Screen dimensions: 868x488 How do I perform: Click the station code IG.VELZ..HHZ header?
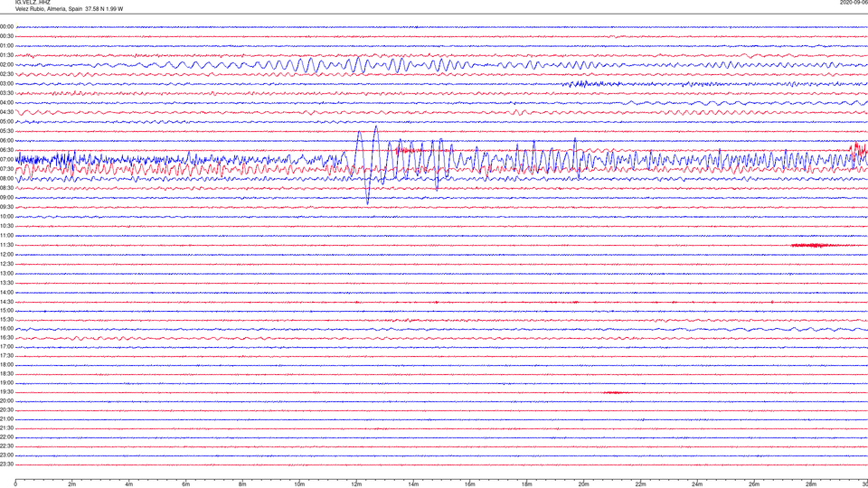[33, 3]
